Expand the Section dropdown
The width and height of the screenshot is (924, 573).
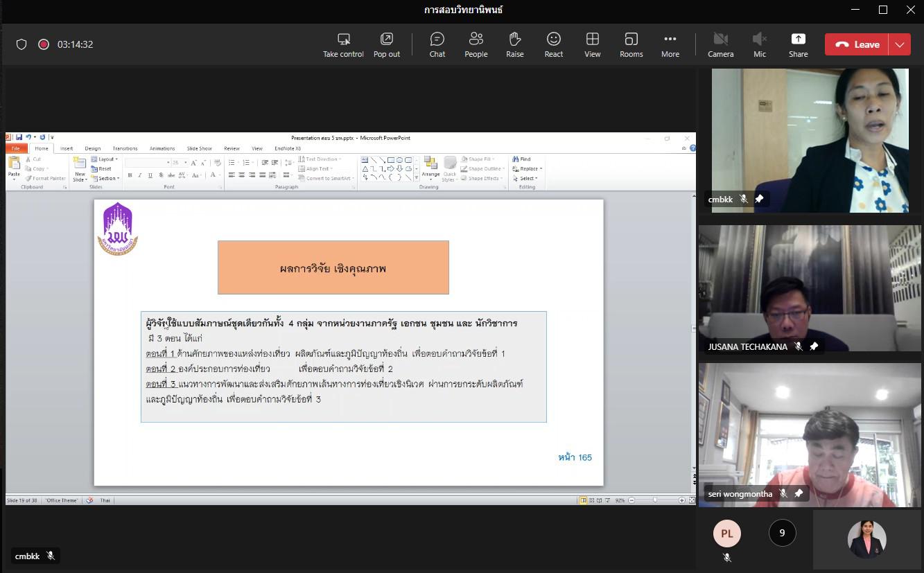[105, 178]
